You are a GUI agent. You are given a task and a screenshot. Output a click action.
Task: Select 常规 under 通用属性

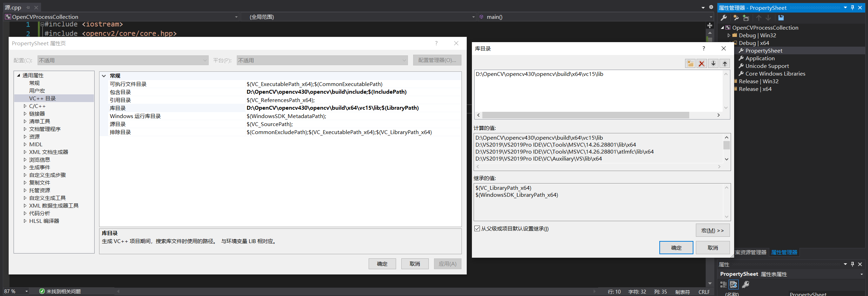click(x=34, y=83)
